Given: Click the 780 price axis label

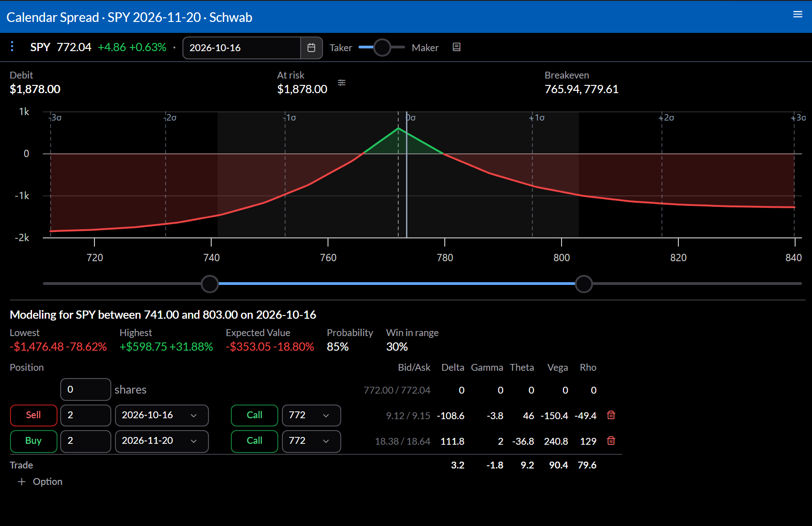Looking at the screenshot, I should point(445,258).
